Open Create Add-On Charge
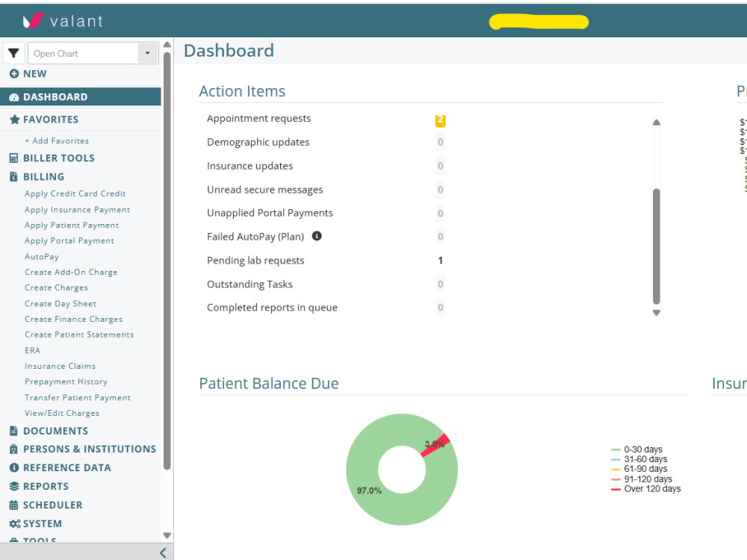 [71, 273]
